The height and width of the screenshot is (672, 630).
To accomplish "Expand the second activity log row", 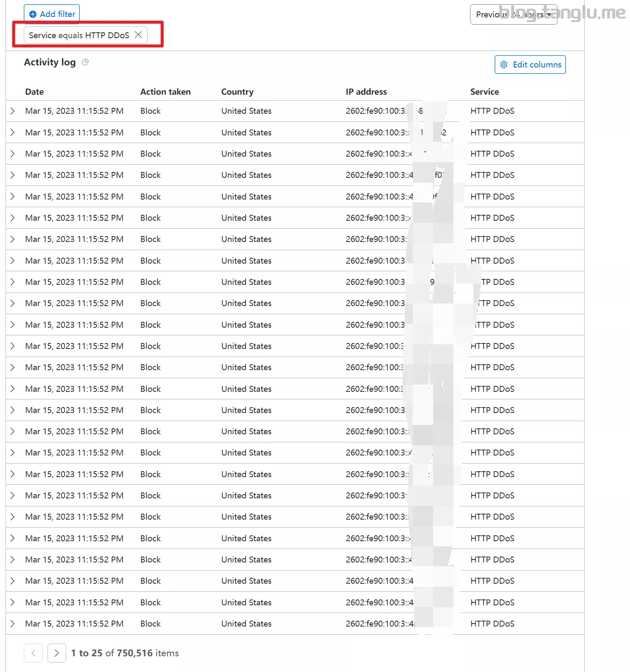I will pyautogui.click(x=12, y=132).
